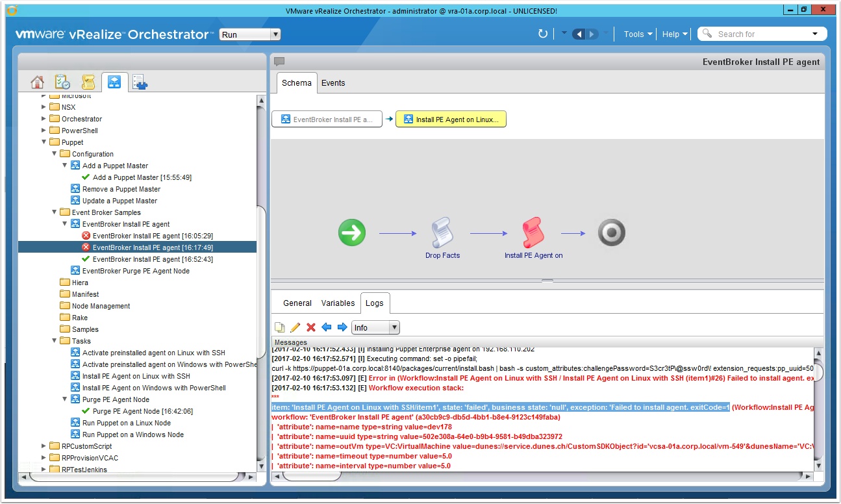The width and height of the screenshot is (841, 504).
Task: Collapse the Configuration folder
Action: click(x=55, y=154)
